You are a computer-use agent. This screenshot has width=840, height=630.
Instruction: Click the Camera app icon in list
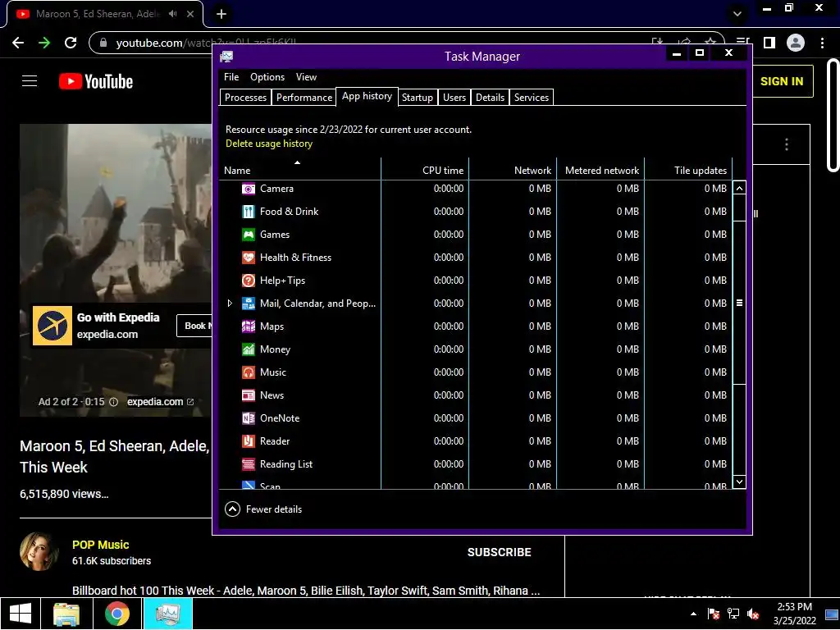tap(249, 189)
